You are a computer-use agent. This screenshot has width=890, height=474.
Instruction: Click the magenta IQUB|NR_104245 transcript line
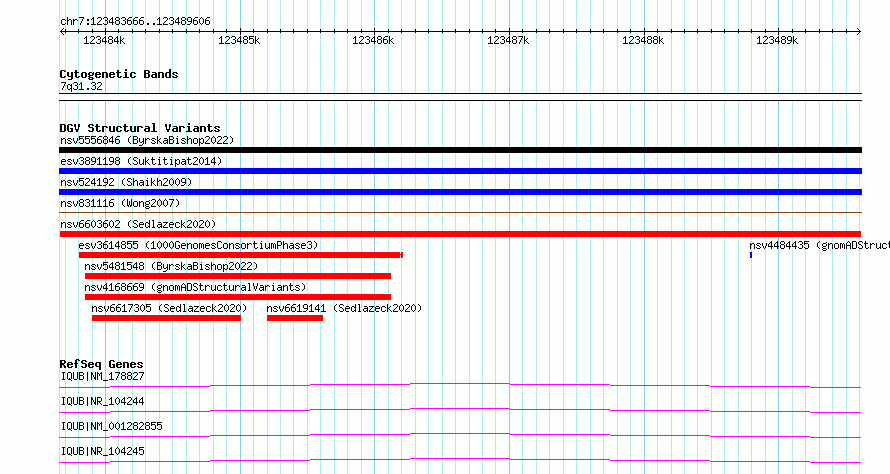(x=460, y=460)
